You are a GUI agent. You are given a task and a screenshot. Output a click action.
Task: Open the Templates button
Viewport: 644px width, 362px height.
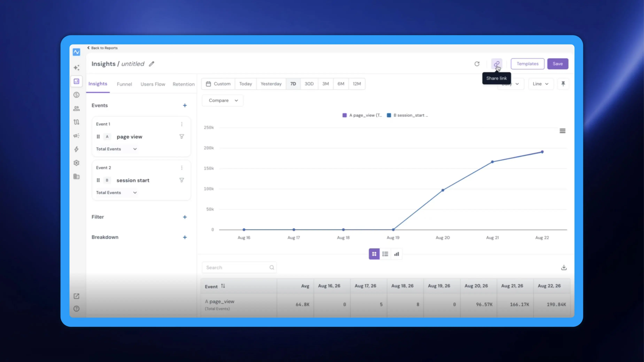tap(527, 64)
